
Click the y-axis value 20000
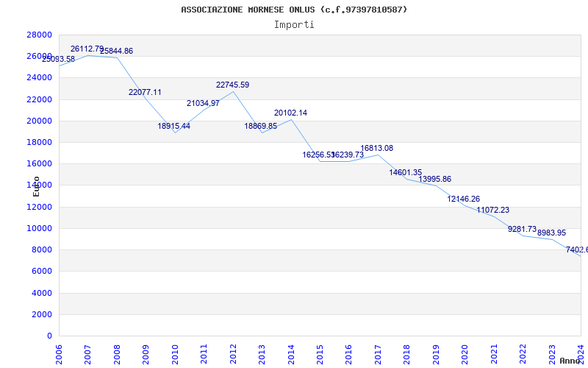40,121
